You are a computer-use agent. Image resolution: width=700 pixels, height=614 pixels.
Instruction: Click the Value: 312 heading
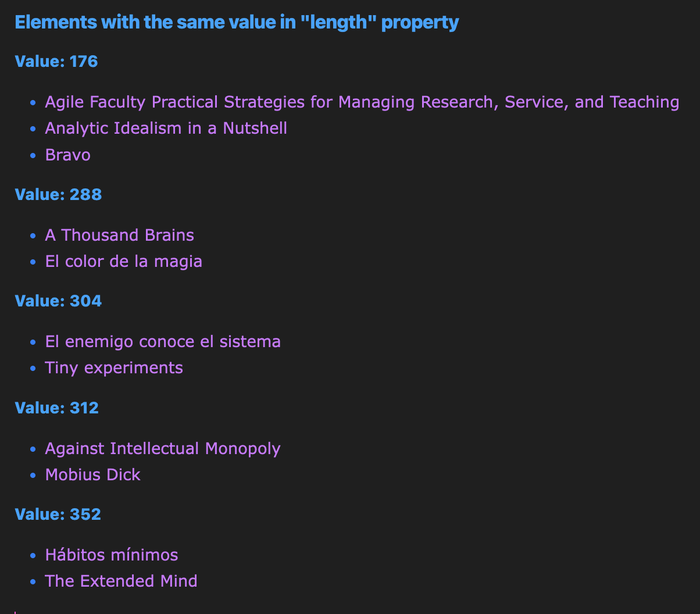pos(57,408)
